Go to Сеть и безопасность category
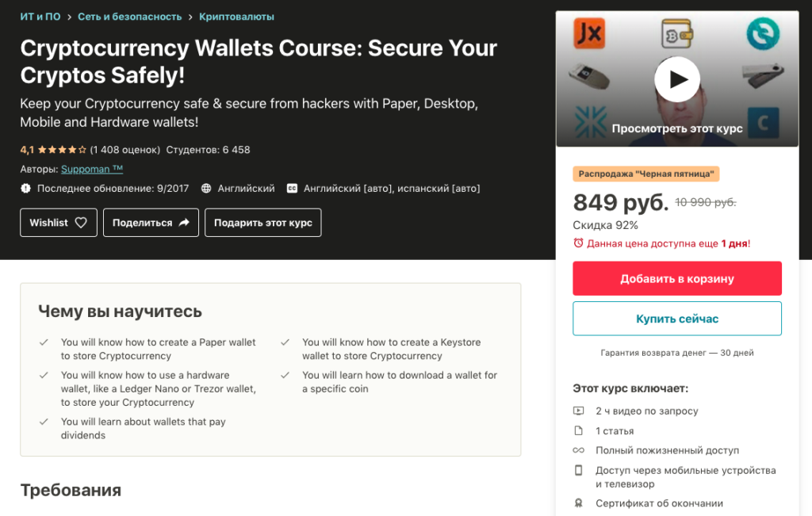 tap(129, 17)
